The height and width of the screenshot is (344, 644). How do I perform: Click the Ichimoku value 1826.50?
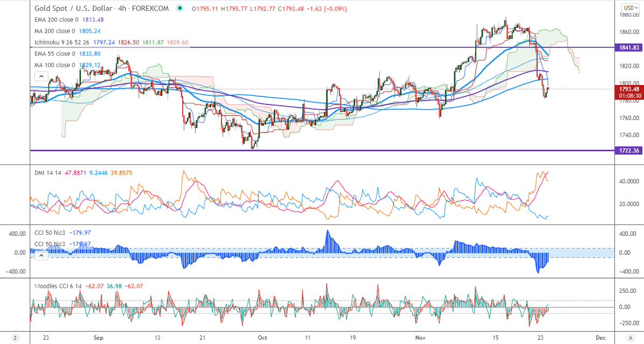[128, 43]
